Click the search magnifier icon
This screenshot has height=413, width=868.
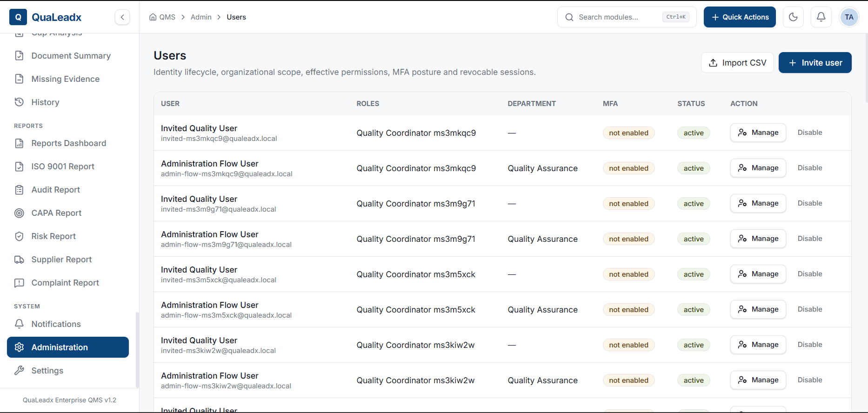click(x=569, y=17)
